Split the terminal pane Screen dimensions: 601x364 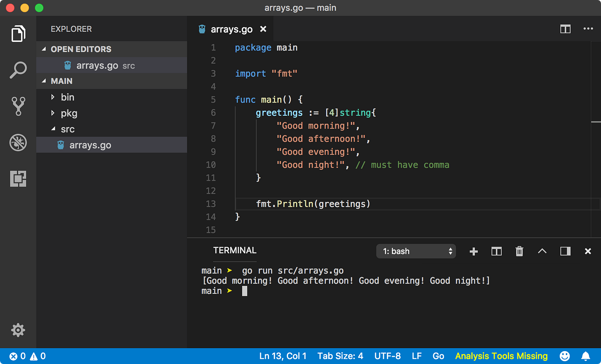coord(496,251)
